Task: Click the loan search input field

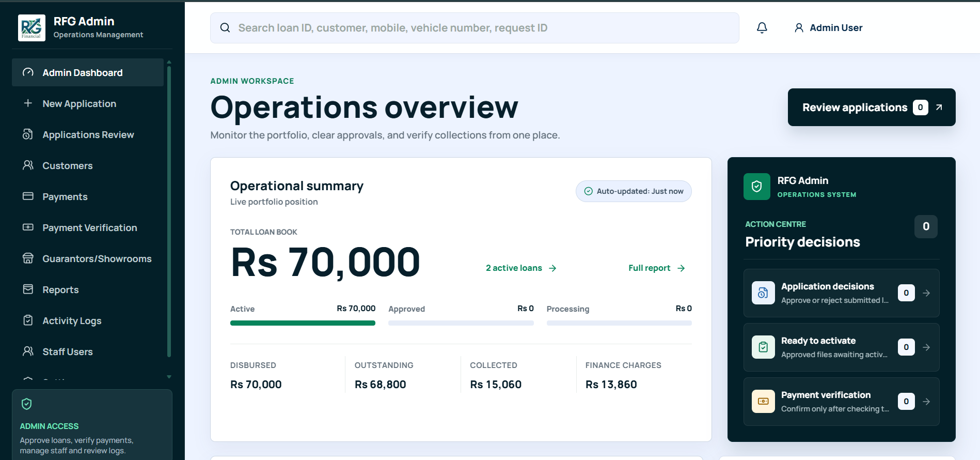Action: click(x=475, y=28)
